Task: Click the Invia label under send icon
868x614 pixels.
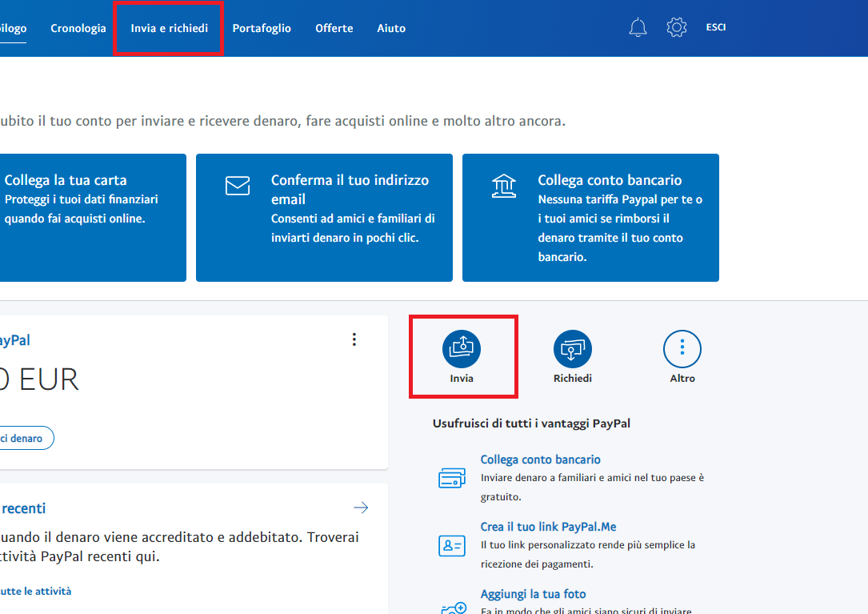Action: pyautogui.click(x=461, y=379)
